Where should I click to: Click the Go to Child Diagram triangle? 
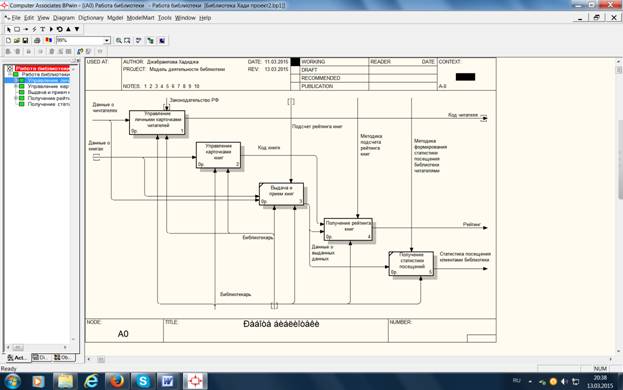pyautogui.click(x=77, y=29)
